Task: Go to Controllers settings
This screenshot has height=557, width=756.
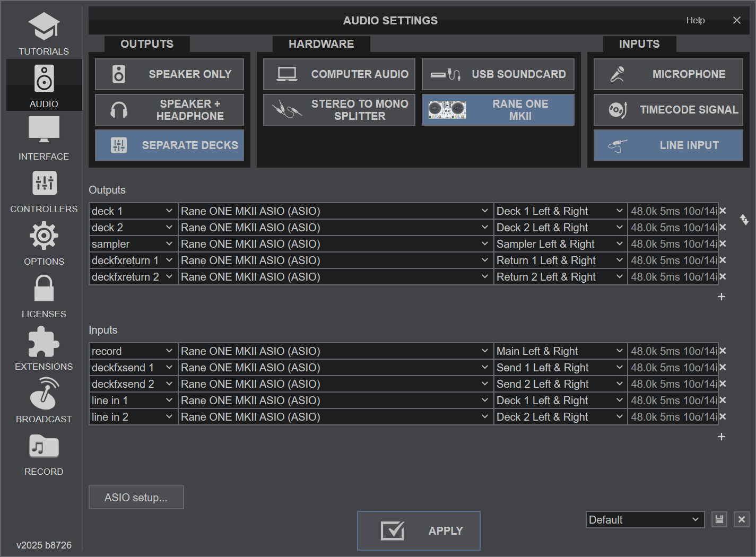Action: (x=44, y=192)
